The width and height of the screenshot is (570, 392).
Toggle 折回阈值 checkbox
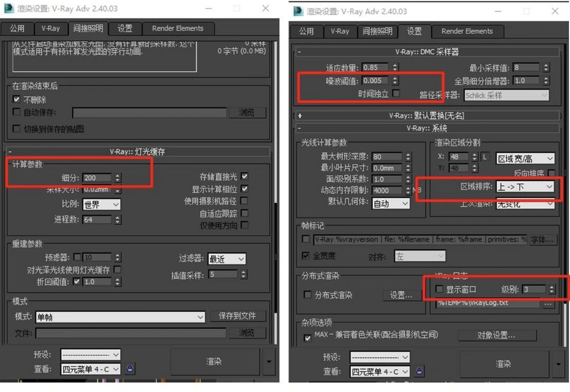tap(77, 281)
